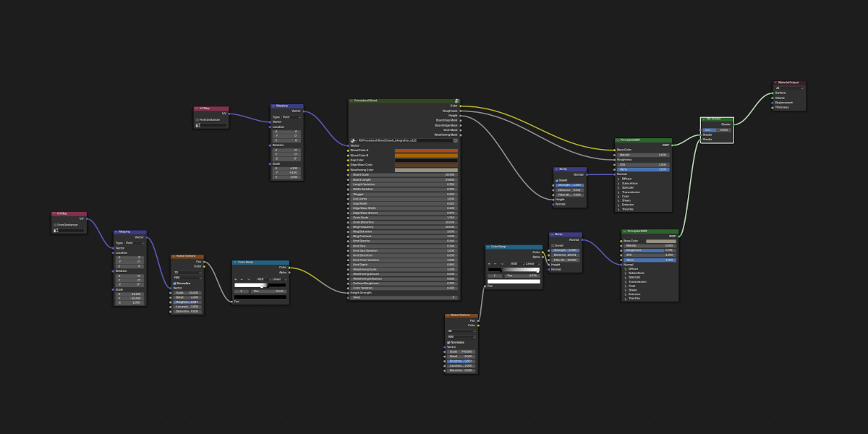Screen dimensions: 868x434
Task: Toggle Normalize on Noise Texture with Scale 24.600
Action: pyautogui.click(x=174, y=284)
